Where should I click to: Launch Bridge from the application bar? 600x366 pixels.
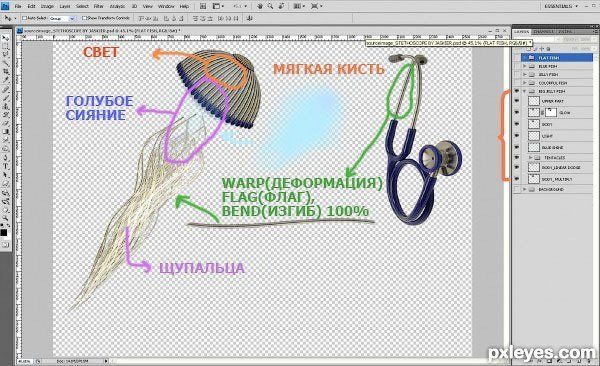point(203,6)
